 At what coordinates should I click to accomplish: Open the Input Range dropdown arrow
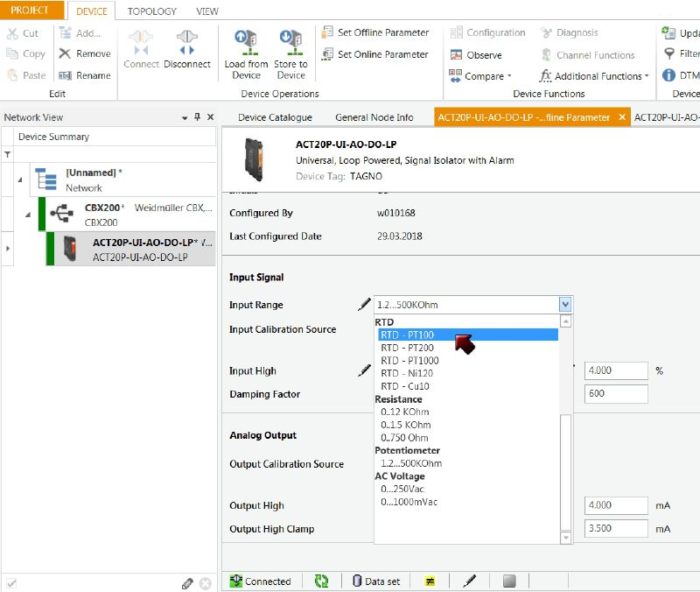coord(564,305)
